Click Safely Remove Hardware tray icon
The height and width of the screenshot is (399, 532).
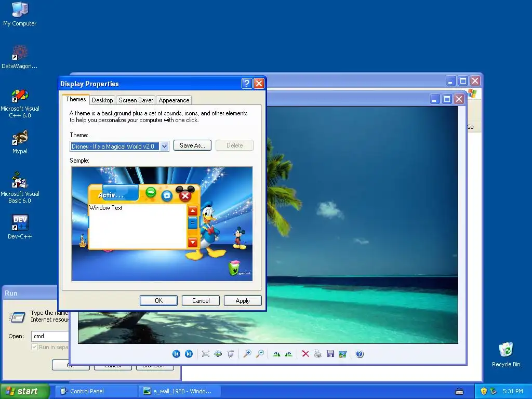pos(494,391)
